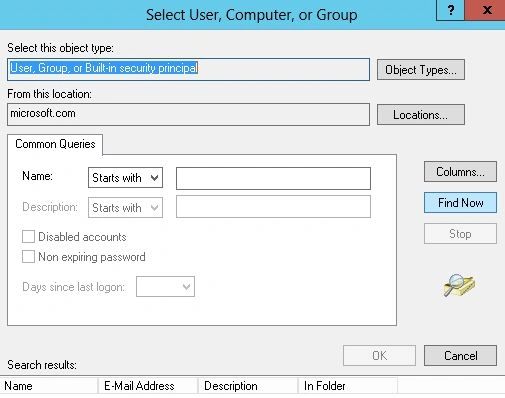Screen dimensions: 505x398
Task: Switch to the Common Queries tab
Action: (55, 144)
